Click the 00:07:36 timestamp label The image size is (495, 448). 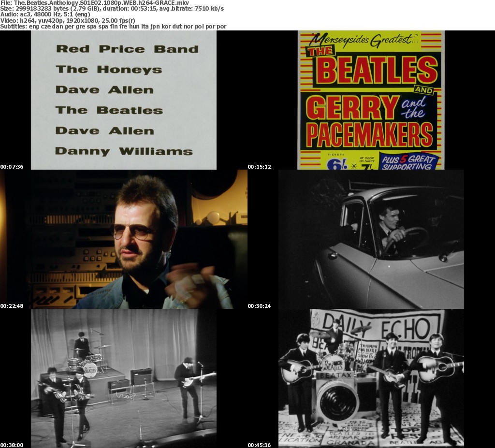(x=12, y=167)
